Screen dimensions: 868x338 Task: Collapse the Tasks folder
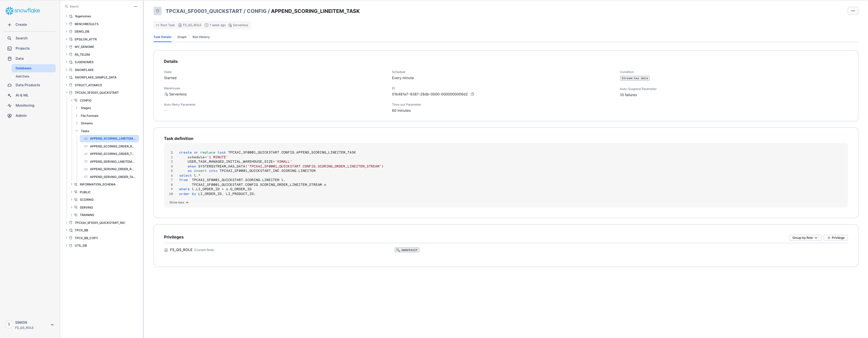coord(77,131)
